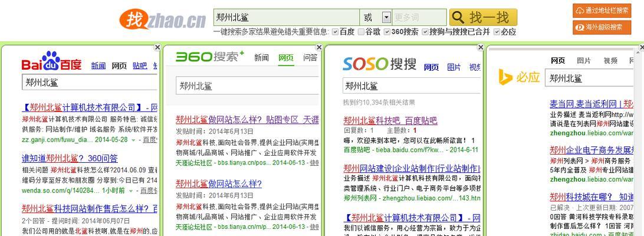Open Baidu result 郑州北鲨计算机技术有限公司
Image resolution: width=644 pixels, height=236 pixels.
pyautogui.click(x=90, y=108)
